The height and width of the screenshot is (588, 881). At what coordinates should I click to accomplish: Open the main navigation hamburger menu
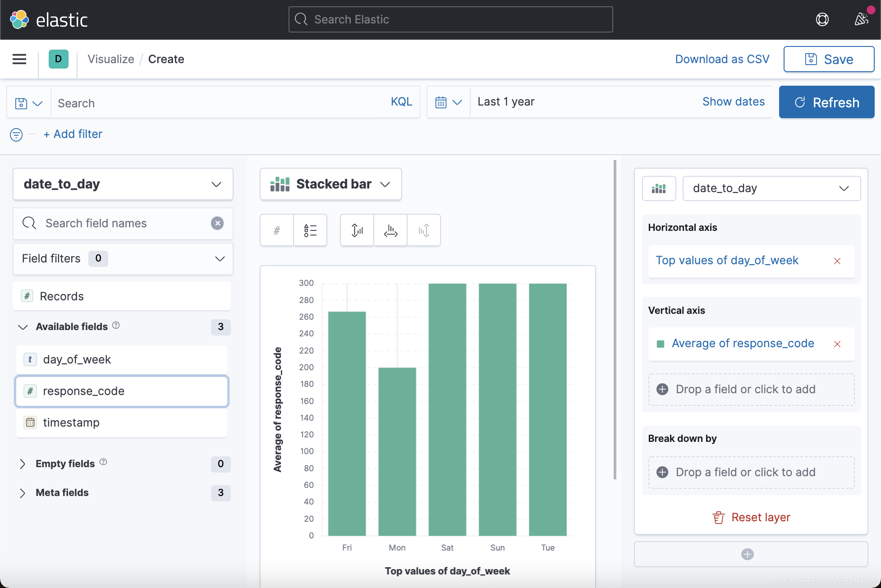click(19, 59)
